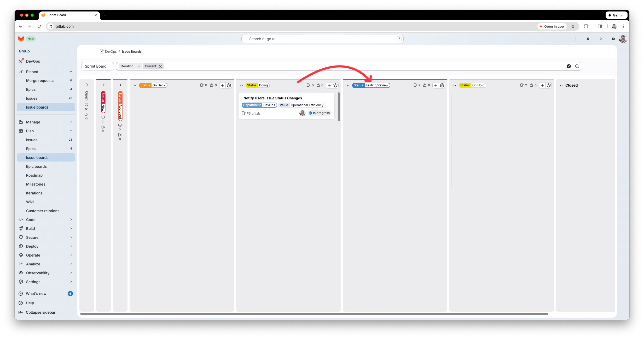Open user avatar menu in top bar
Screen dimensions: 644x339
pos(623,39)
